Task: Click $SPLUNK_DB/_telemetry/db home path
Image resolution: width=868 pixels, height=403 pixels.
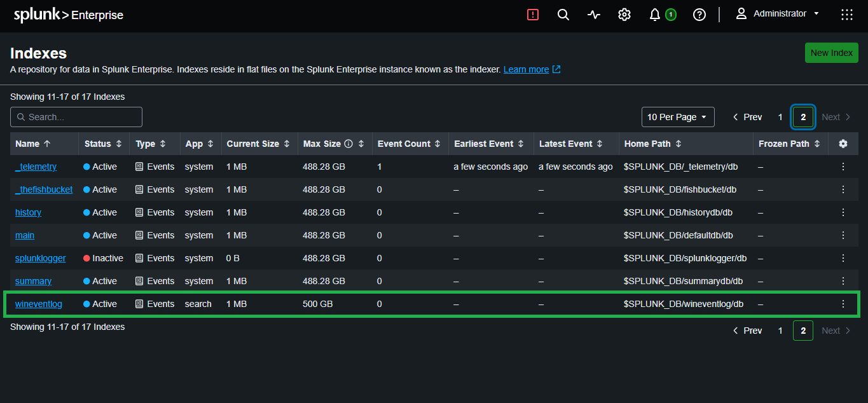Action: (681, 167)
